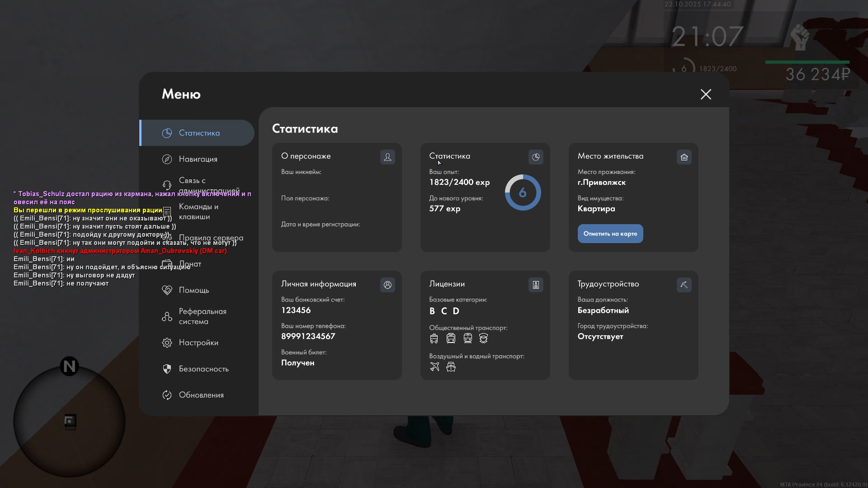
Task: Open the Обновления menu item
Action: pos(201,395)
